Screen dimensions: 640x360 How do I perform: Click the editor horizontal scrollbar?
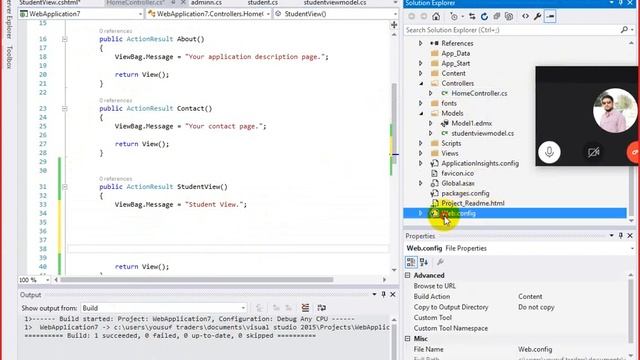click(197, 280)
